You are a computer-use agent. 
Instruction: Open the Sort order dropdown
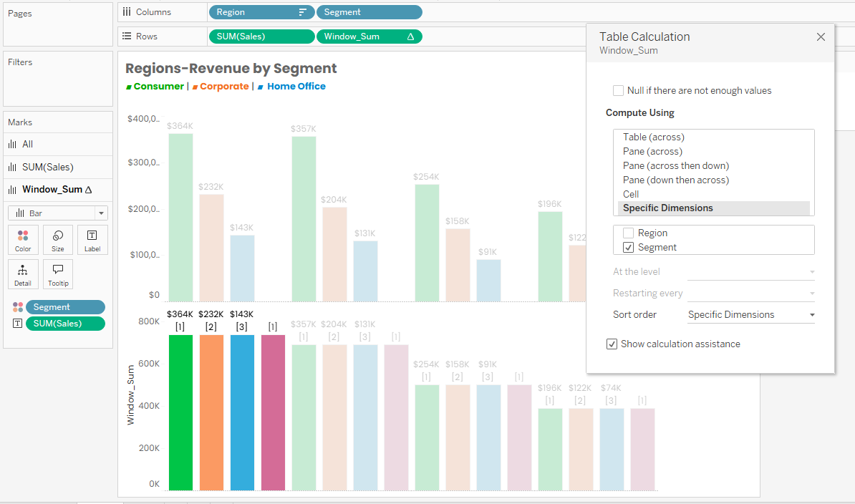pyautogui.click(x=750, y=315)
